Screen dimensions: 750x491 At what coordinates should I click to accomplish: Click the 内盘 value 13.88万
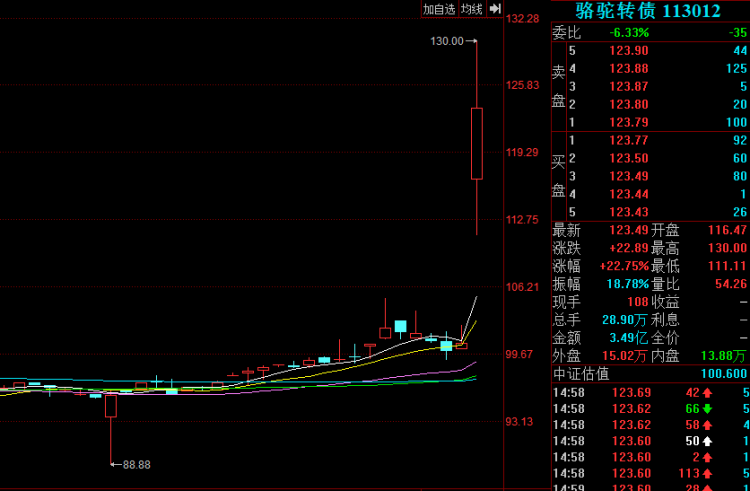pos(723,356)
